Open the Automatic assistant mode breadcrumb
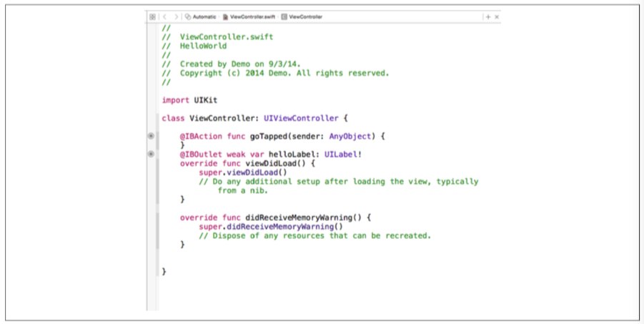Screen dimensions: 644x324 200,16
